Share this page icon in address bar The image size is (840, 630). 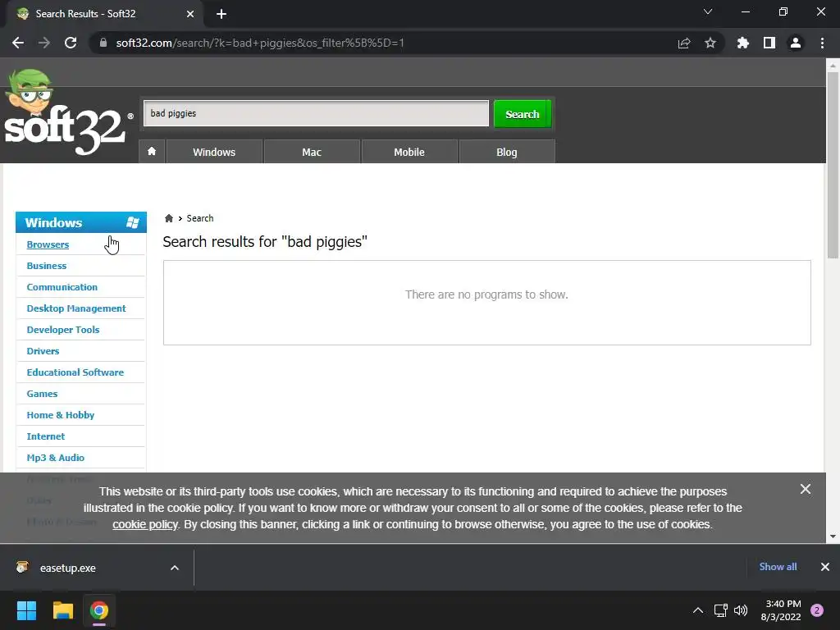[x=684, y=43]
